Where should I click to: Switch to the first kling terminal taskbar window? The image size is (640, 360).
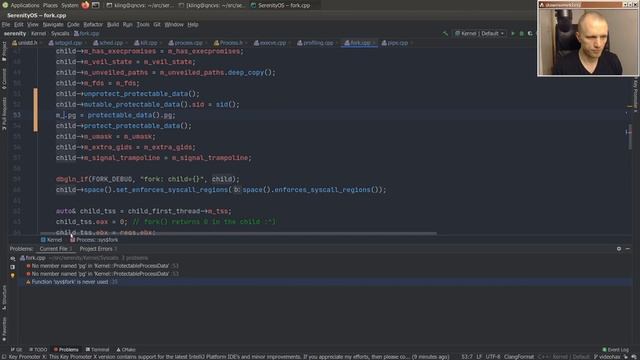click(x=140, y=5)
